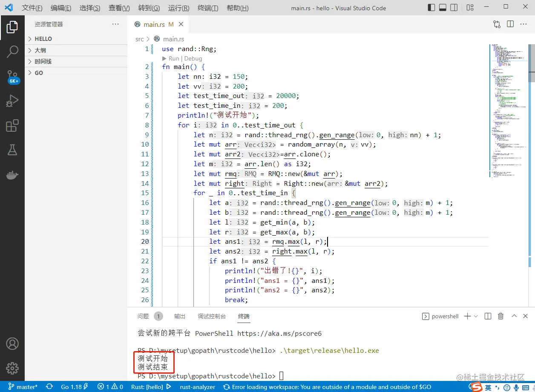Toggle IME language 英 indicator
Viewport: 535px width, 392px height.
(x=488, y=387)
